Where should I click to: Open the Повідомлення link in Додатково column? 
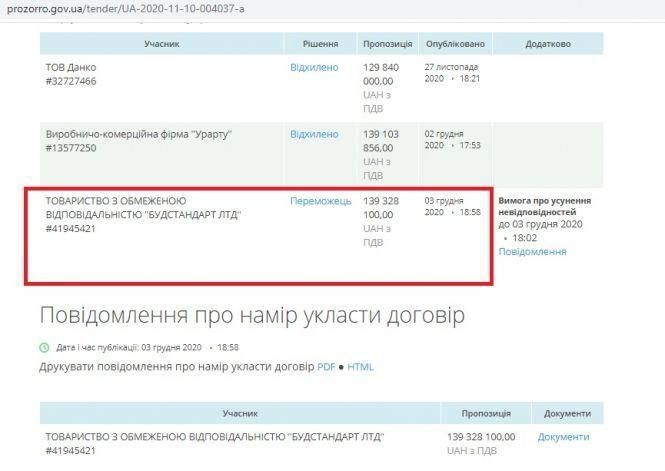coord(532,252)
